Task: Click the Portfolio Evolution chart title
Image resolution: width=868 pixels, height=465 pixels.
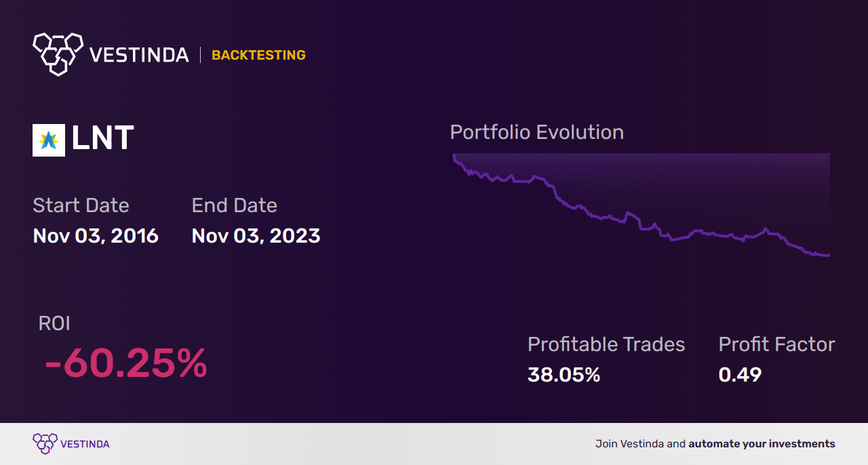Action: 536,132
